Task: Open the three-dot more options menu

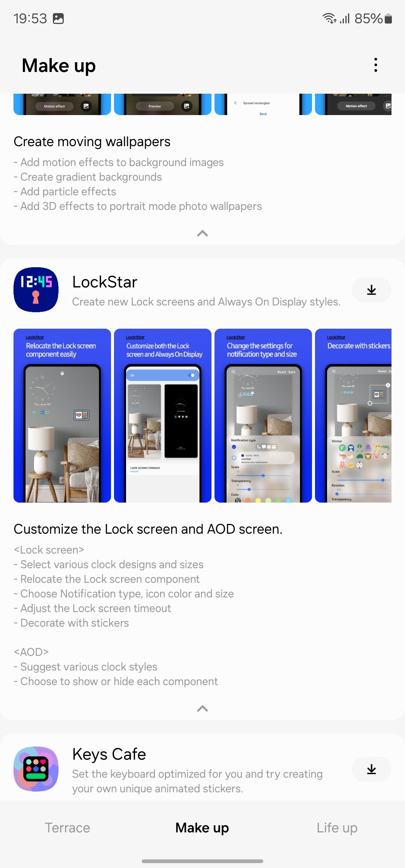Action: (x=375, y=65)
